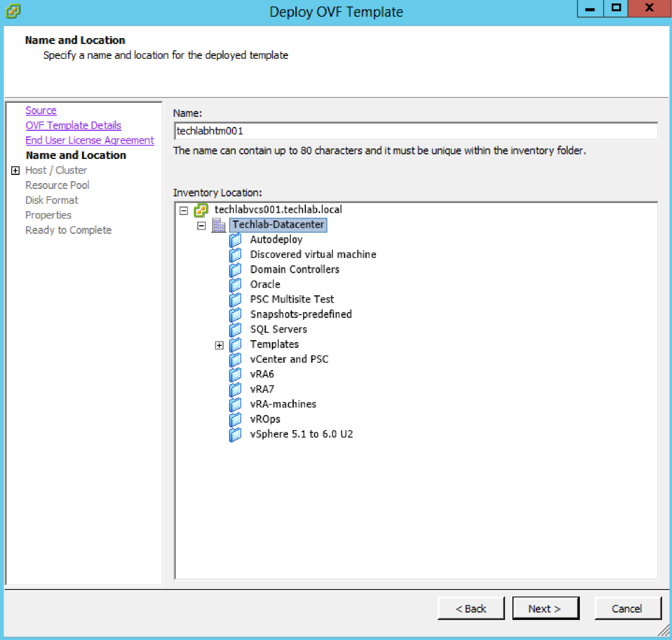The width and height of the screenshot is (672, 640).
Task: Expand the Host / Cluster wizard step
Action: point(15,170)
